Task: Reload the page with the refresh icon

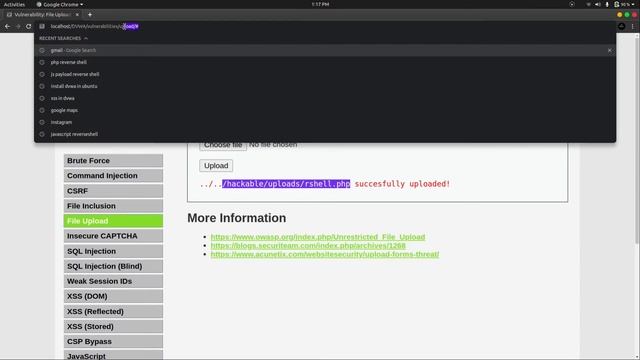Action: [x=29, y=26]
